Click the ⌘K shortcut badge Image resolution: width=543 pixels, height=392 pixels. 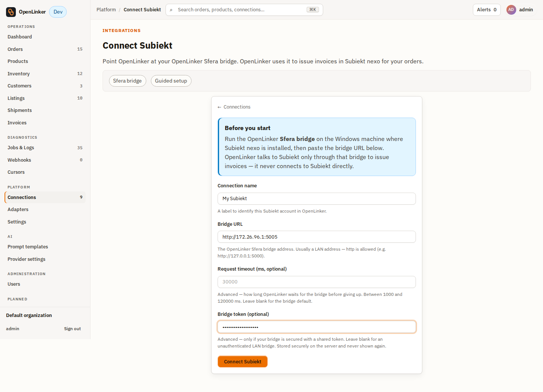pos(313,10)
